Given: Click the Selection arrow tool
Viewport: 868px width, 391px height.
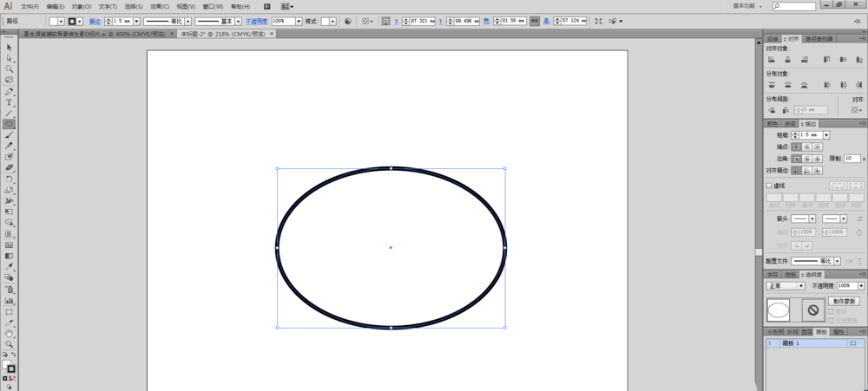Looking at the screenshot, I should (x=9, y=47).
